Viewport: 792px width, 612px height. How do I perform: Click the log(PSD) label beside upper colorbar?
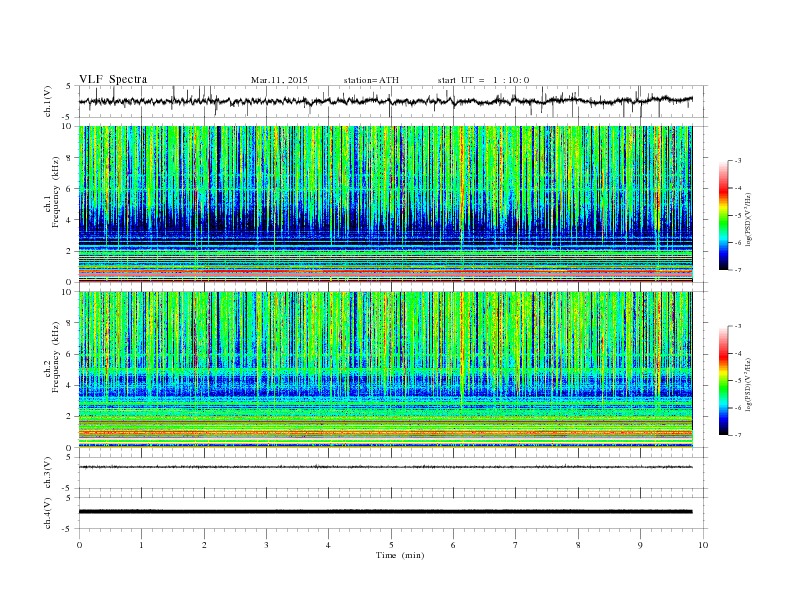(749, 217)
